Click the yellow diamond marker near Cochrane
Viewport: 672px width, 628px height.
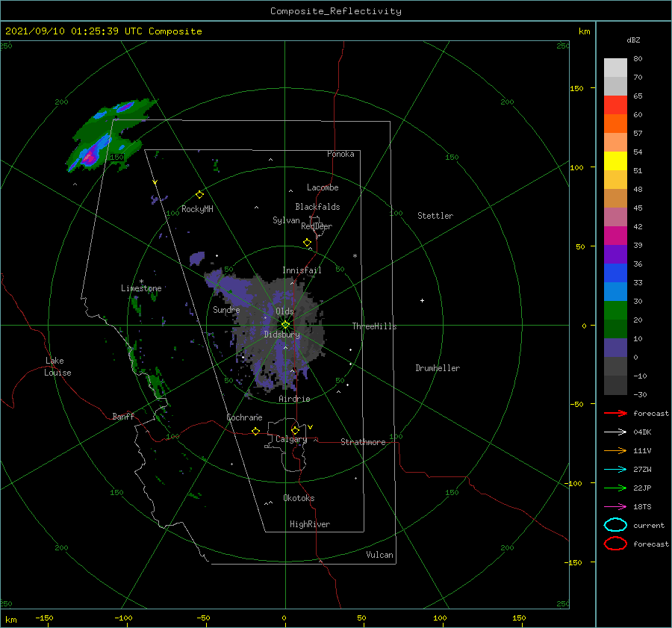[x=256, y=431]
